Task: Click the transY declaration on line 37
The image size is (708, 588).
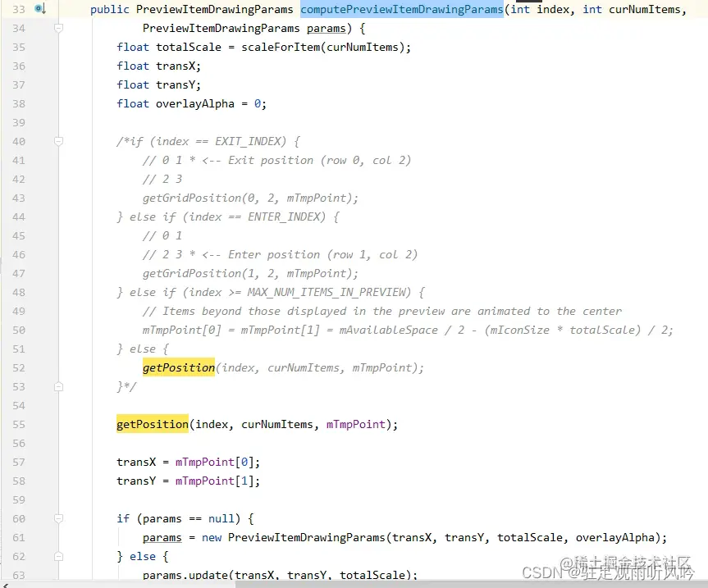Action: point(176,84)
